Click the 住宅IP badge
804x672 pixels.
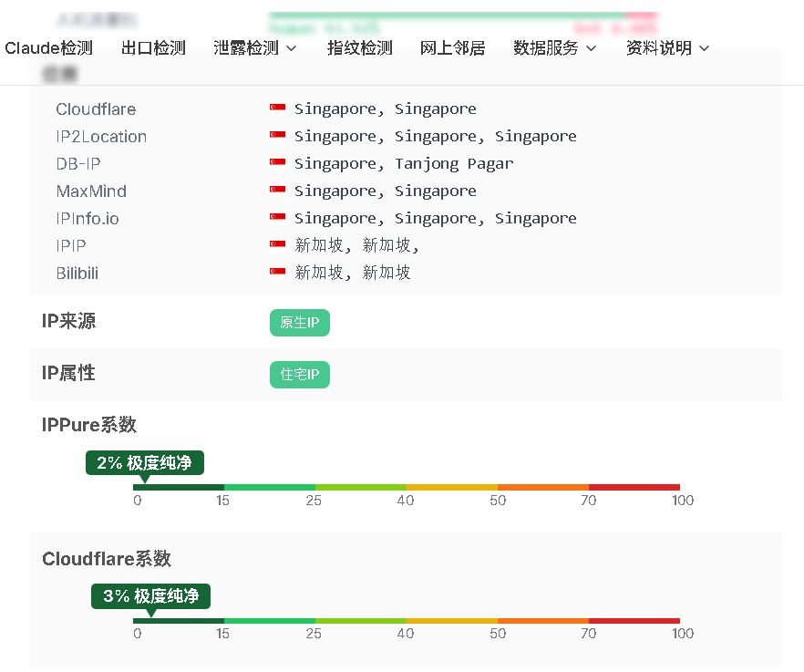click(299, 375)
